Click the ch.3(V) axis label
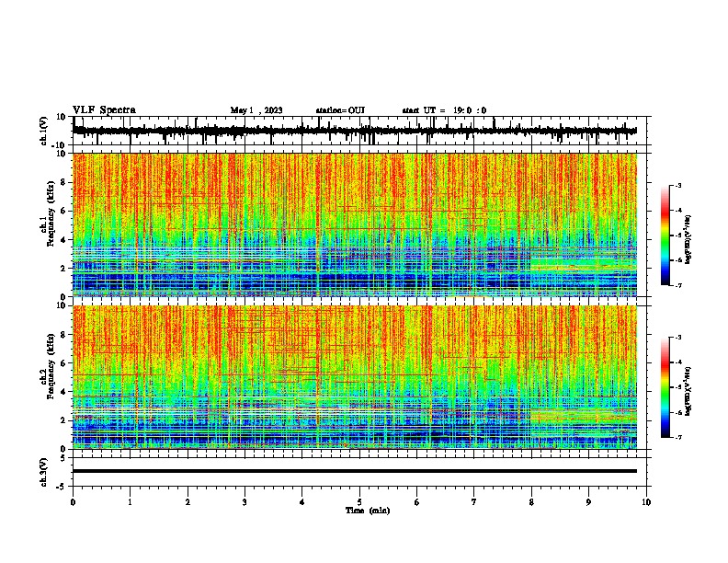This screenshot has width=728, height=563. coord(44,472)
